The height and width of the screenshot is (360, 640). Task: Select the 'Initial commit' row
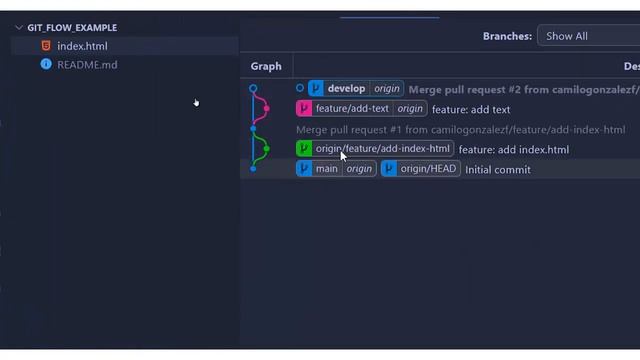[x=440, y=169]
